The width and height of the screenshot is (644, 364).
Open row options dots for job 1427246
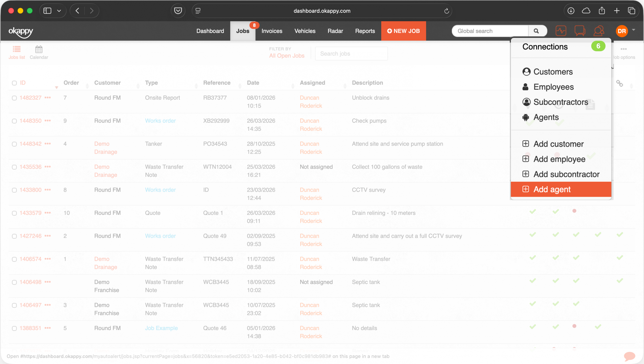pos(48,236)
